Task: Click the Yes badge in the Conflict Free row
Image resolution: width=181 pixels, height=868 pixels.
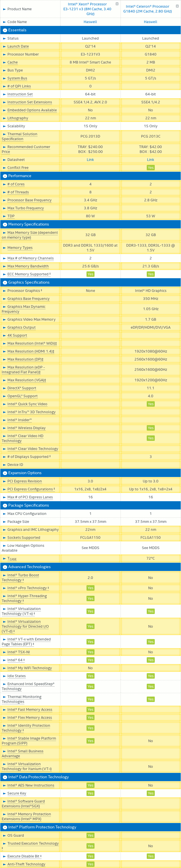Action: [x=151, y=168]
